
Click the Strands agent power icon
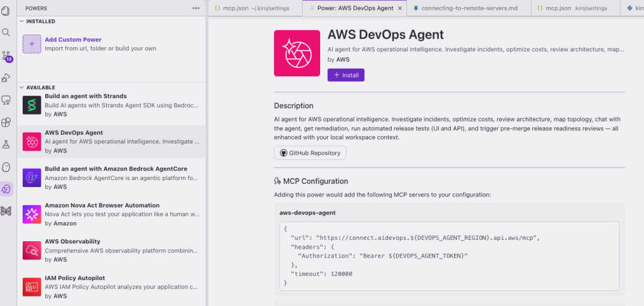pyautogui.click(x=32, y=105)
